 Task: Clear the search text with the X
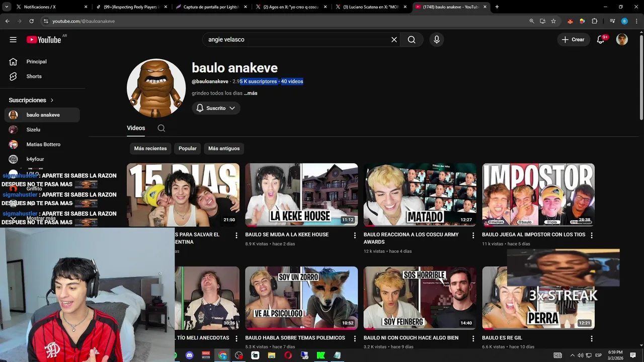click(x=394, y=40)
